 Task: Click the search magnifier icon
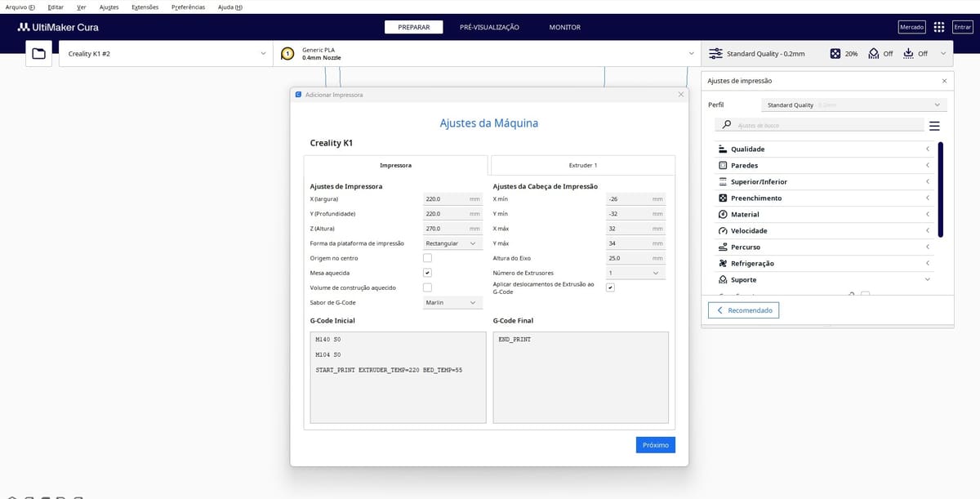pos(727,125)
